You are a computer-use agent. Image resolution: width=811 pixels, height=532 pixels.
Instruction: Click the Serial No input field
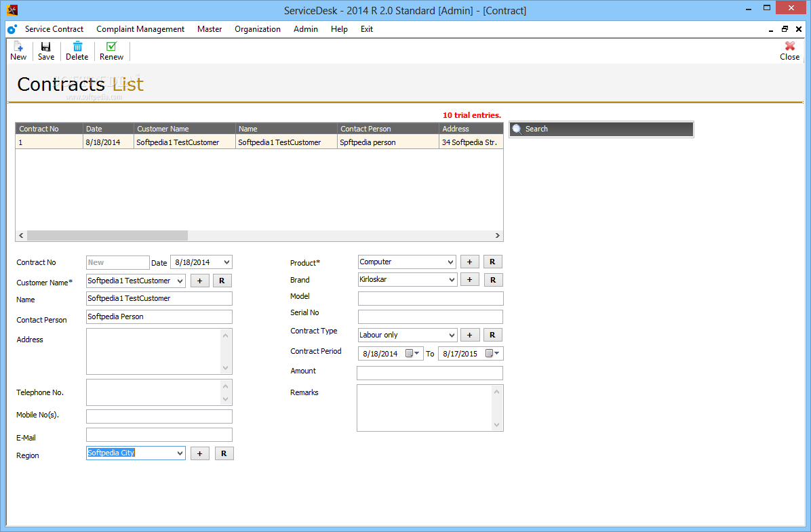[x=431, y=317]
